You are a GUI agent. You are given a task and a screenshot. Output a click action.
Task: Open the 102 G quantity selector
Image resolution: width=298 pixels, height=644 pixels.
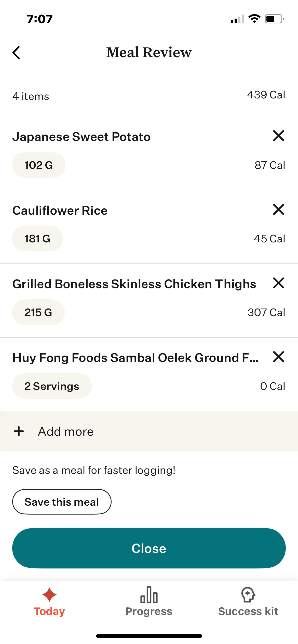point(39,165)
